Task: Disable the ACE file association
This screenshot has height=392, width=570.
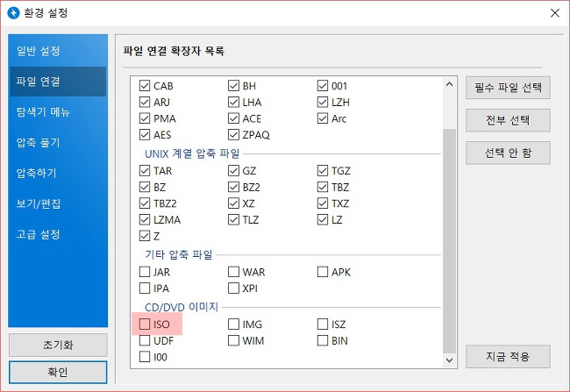Action: pyautogui.click(x=233, y=118)
